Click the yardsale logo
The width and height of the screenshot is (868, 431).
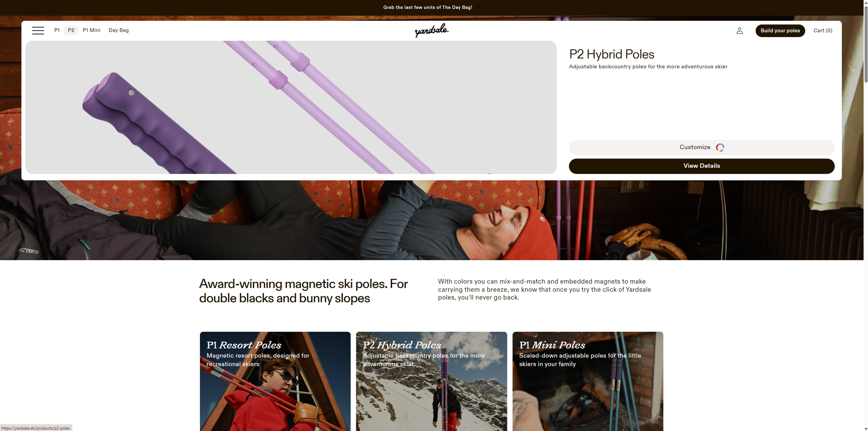[432, 31]
